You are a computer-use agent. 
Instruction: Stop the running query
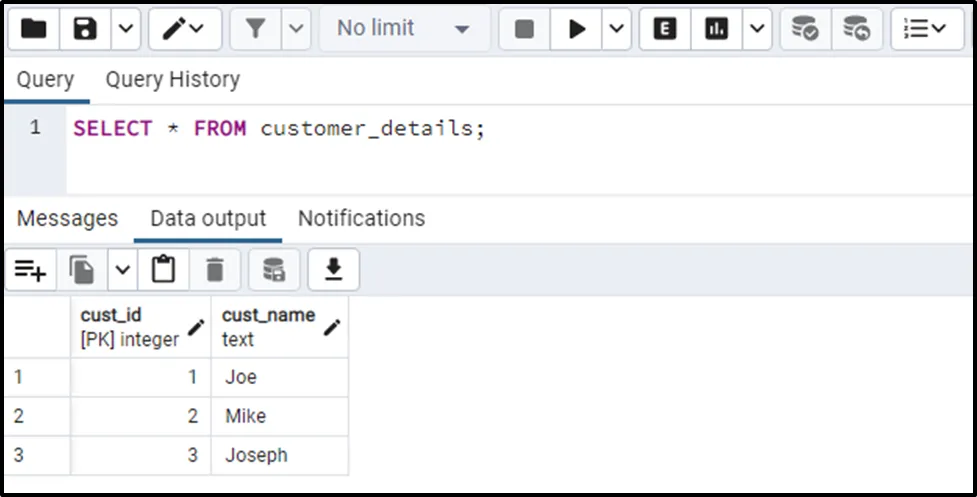524,29
